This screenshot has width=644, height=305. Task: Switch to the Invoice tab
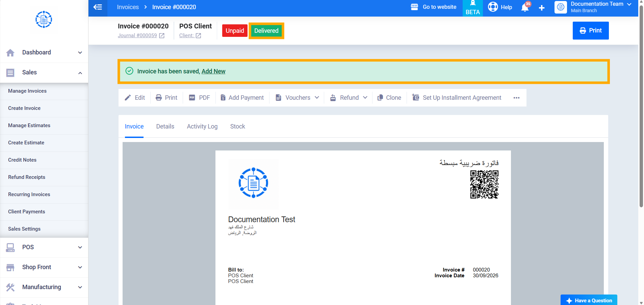(134, 126)
